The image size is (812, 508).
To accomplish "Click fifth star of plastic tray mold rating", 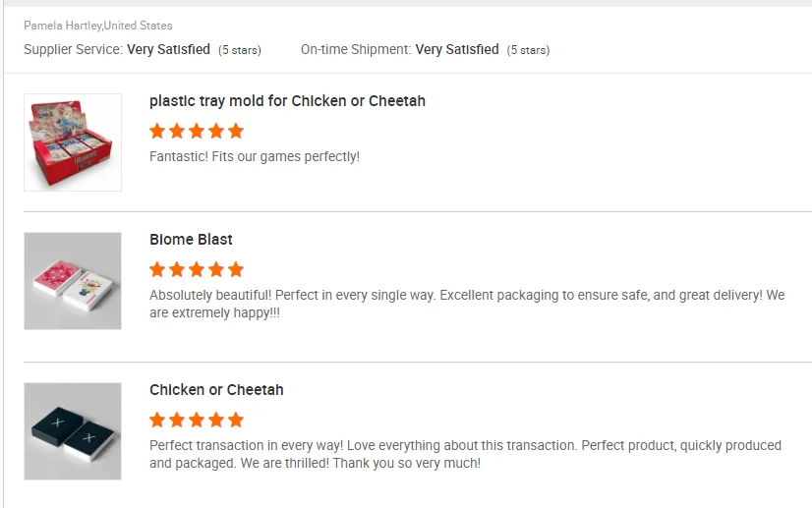I will click(x=236, y=131).
